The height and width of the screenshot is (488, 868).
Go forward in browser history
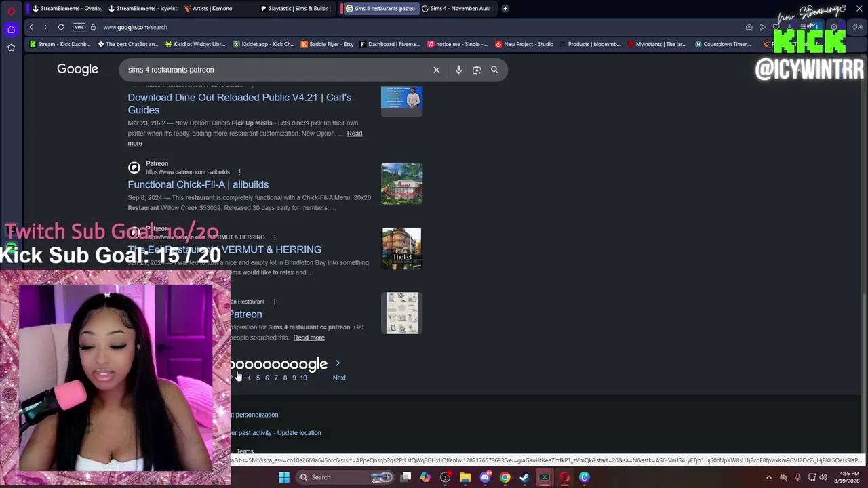click(45, 27)
